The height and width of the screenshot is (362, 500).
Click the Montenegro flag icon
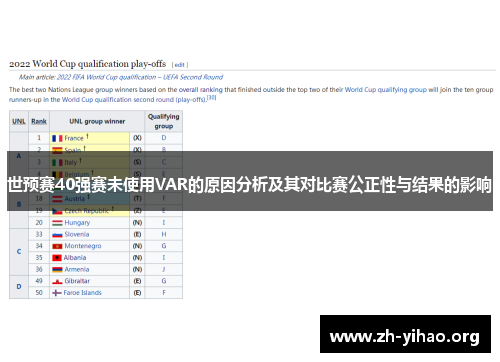(57, 246)
